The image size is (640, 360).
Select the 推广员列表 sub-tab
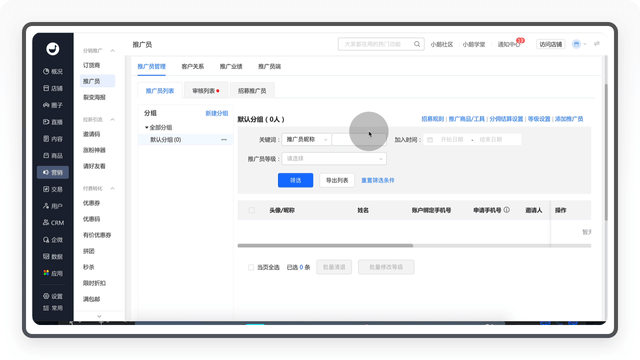[x=160, y=91]
